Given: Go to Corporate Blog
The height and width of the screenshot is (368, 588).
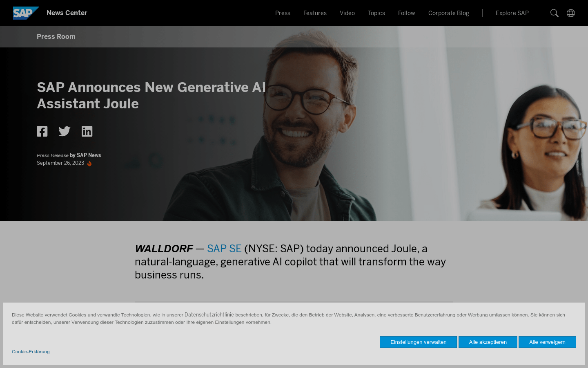Looking at the screenshot, I should [x=448, y=13].
